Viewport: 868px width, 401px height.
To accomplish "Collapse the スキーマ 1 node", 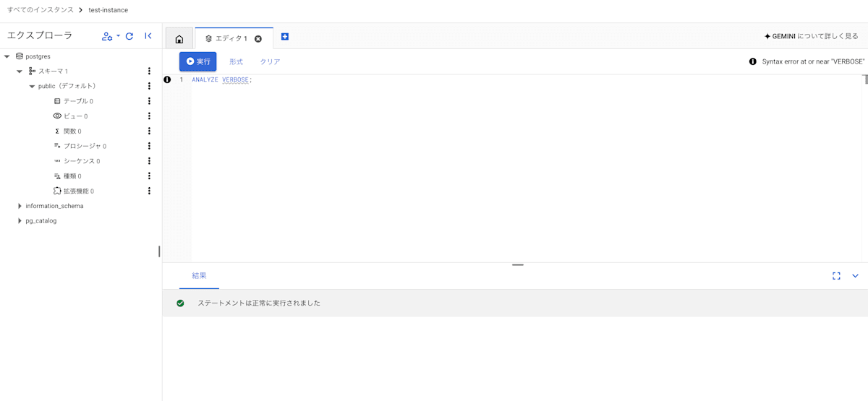I will pos(20,72).
